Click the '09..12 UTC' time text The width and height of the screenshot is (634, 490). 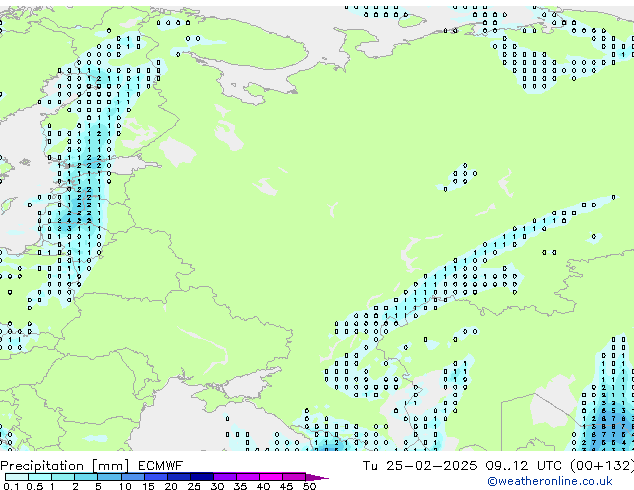tap(524, 466)
